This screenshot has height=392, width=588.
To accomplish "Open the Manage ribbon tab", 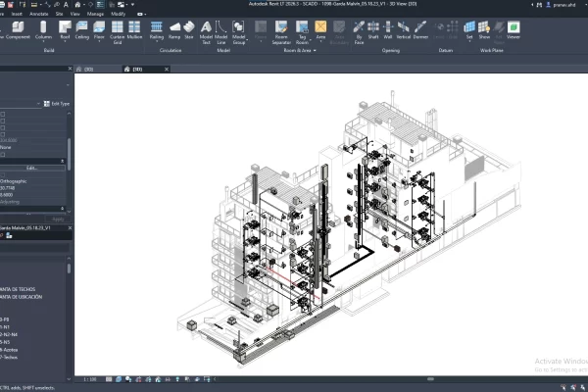I will click(x=95, y=14).
